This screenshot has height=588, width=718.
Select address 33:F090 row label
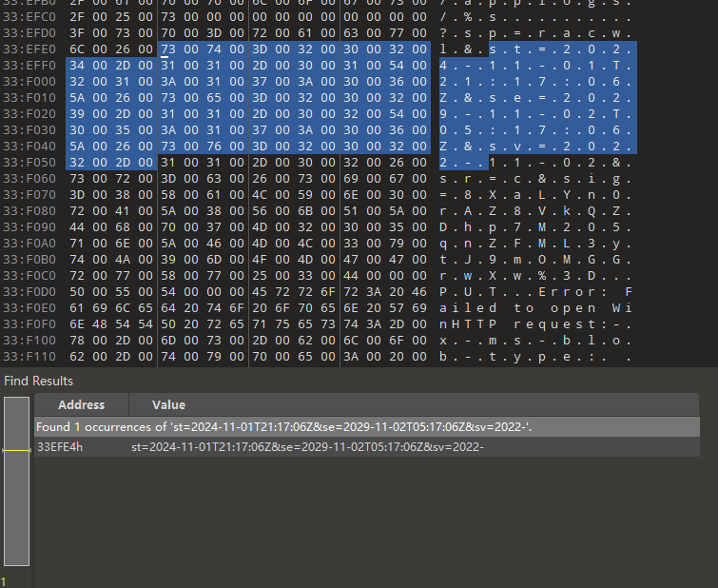click(x=29, y=227)
